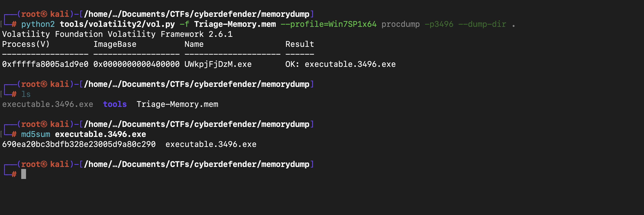This screenshot has height=215, width=644.
Task: Click the md5sum command word
Action: pyautogui.click(x=35, y=134)
